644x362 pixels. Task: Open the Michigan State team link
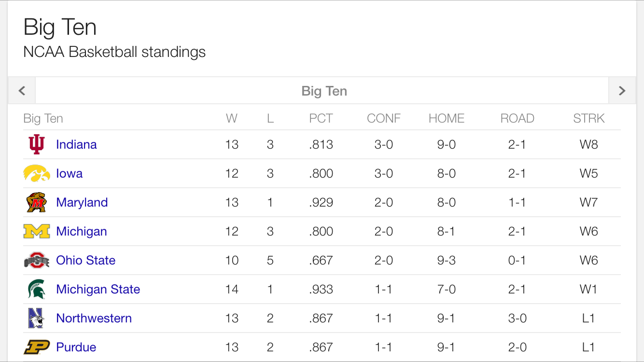[x=98, y=289]
